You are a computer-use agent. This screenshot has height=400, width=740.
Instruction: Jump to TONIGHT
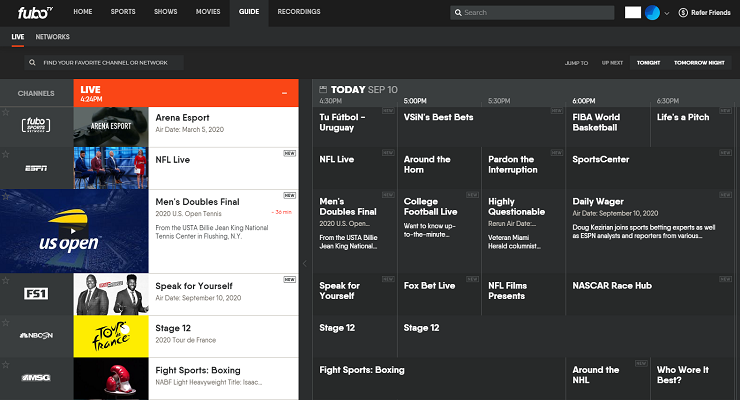648,63
